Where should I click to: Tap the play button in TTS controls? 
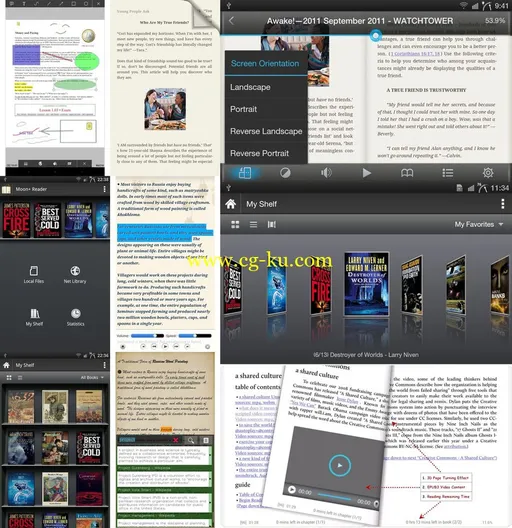point(165,346)
